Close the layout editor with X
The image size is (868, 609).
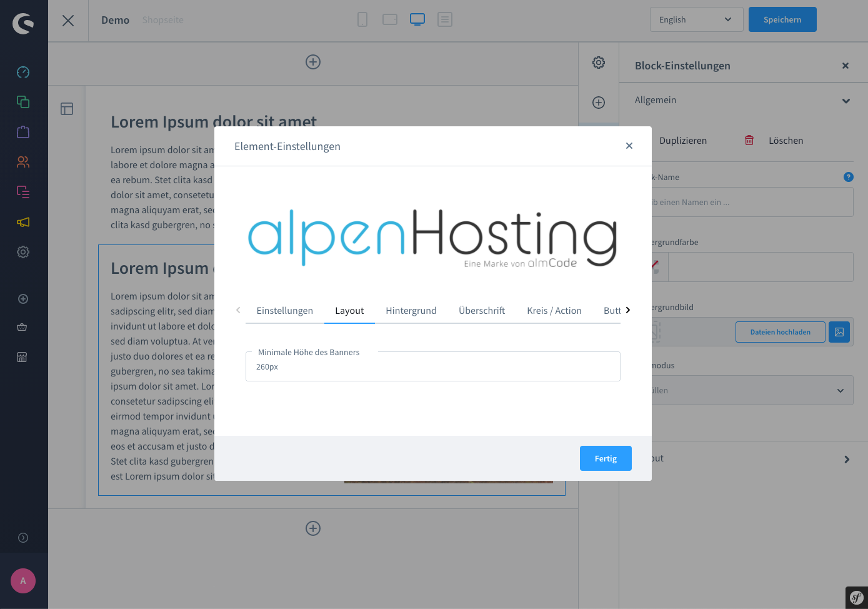(68, 21)
